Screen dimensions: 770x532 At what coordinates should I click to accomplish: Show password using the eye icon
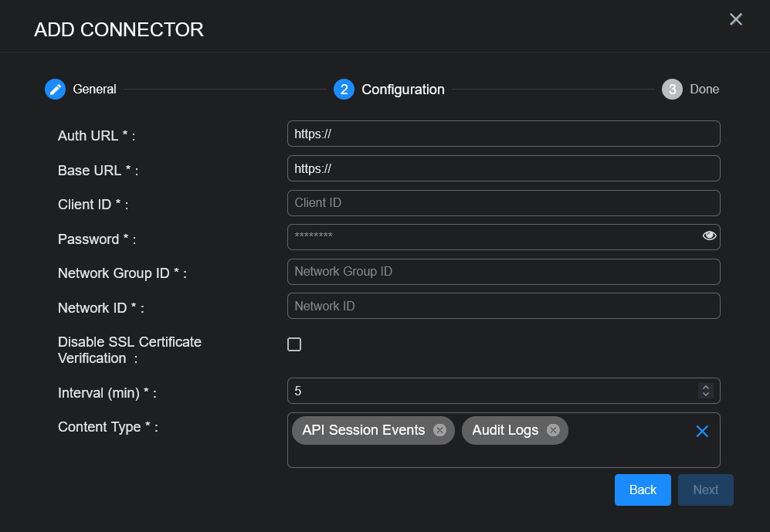[709, 236]
